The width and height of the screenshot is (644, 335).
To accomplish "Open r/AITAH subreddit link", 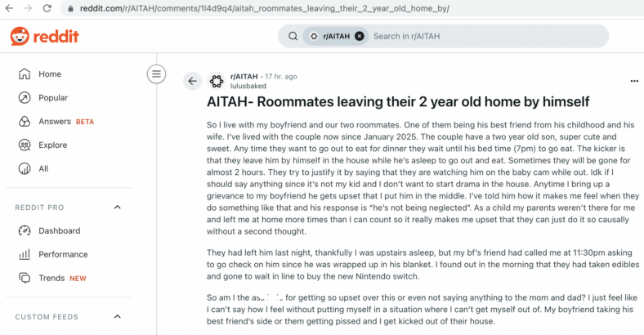I will point(244,76).
